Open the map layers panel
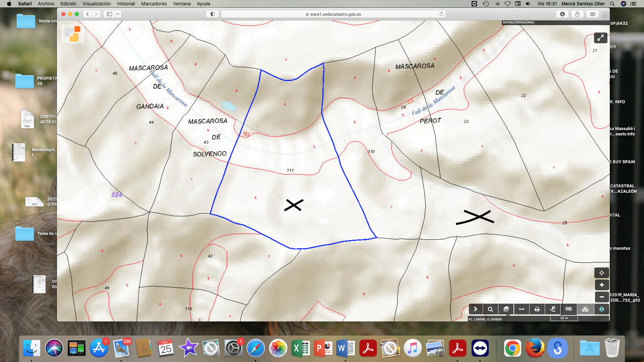This screenshot has height=362, width=644. tap(506, 309)
